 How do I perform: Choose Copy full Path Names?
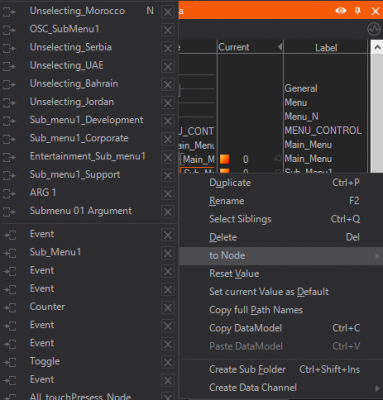click(x=256, y=310)
